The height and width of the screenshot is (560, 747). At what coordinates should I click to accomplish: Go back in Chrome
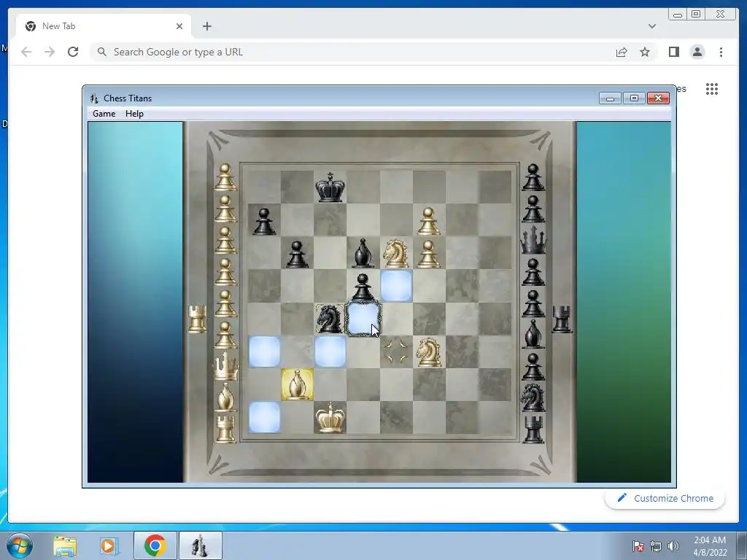[x=26, y=52]
